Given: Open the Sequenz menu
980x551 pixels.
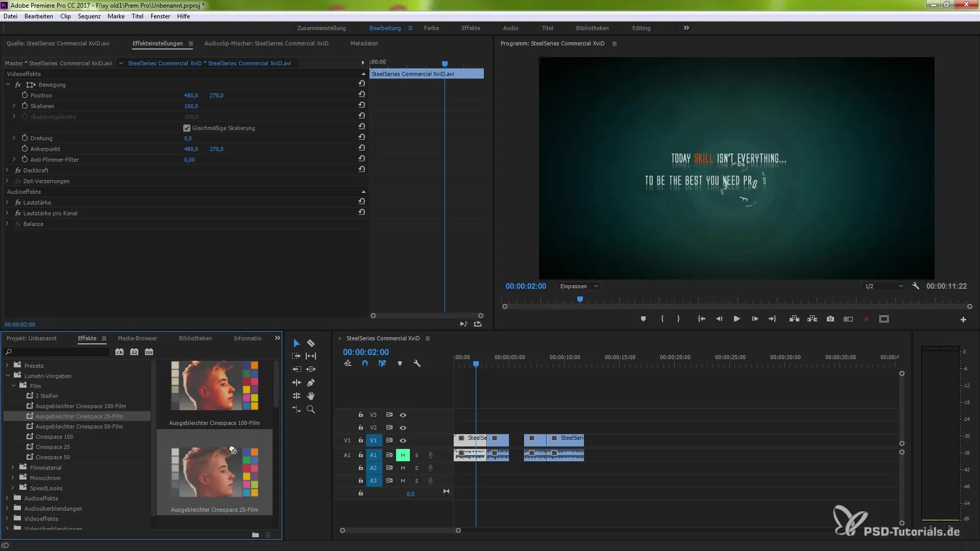Looking at the screenshot, I should (x=89, y=16).
